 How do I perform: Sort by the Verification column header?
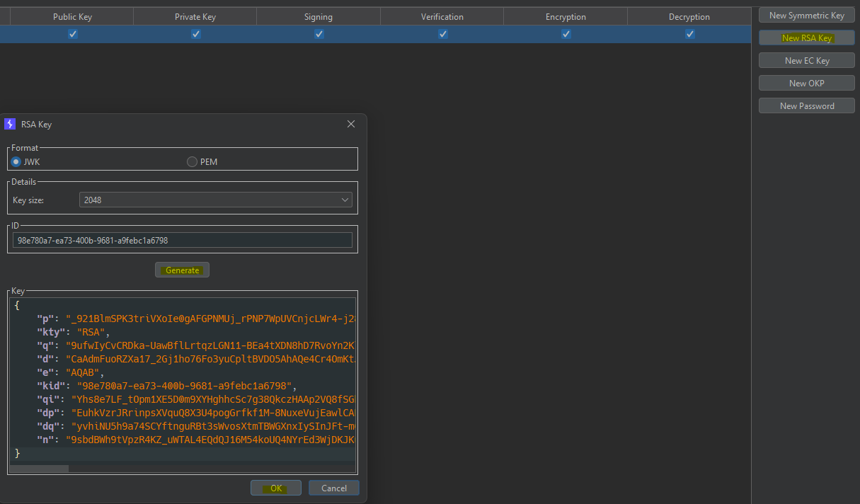pos(442,16)
